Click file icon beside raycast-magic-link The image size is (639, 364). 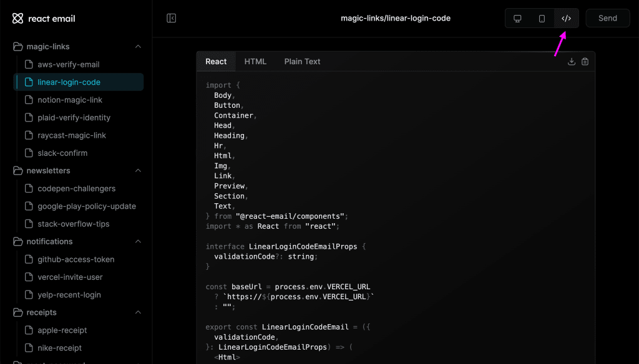[x=29, y=135]
